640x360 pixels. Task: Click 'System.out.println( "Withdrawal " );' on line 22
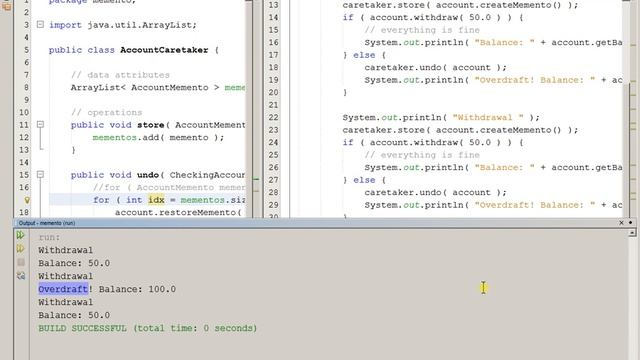click(x=441, y=118)
